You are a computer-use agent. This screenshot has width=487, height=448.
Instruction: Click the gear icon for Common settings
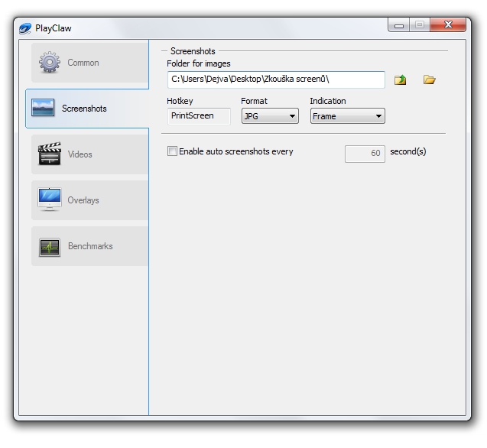point(50,63)
